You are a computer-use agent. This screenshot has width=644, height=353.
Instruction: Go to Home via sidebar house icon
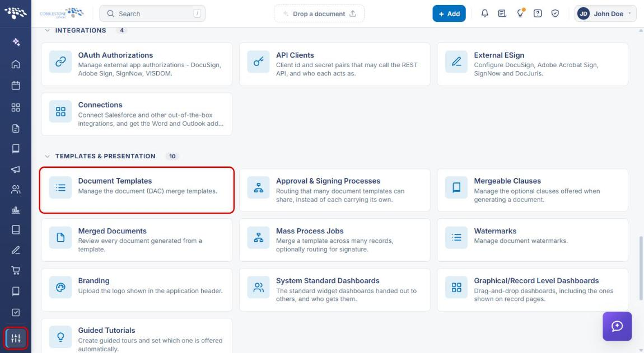pos(16,64)
